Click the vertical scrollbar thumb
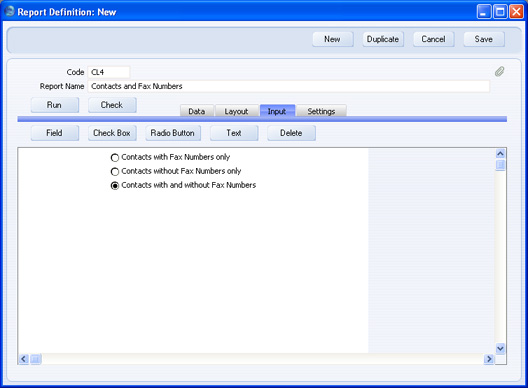The height and width of the screenshot is (388, 528). point(500,165)
